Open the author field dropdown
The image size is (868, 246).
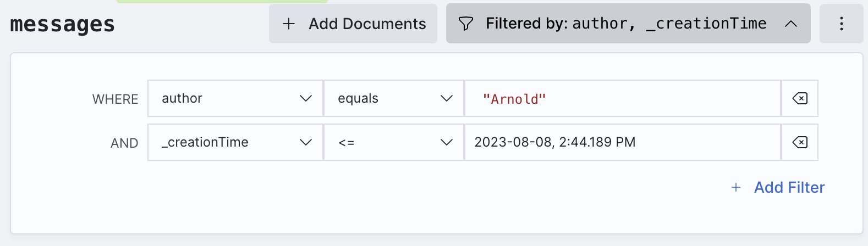[235, 98]
